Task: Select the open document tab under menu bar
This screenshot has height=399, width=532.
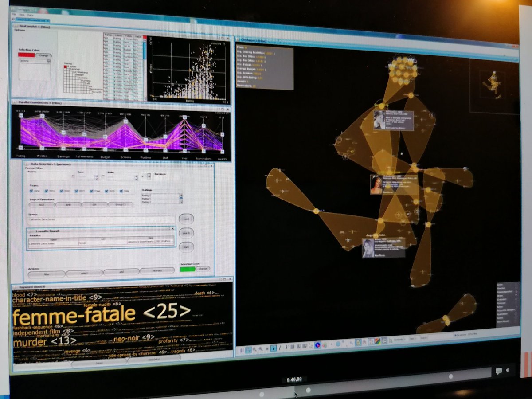Action: click(32, 20)
